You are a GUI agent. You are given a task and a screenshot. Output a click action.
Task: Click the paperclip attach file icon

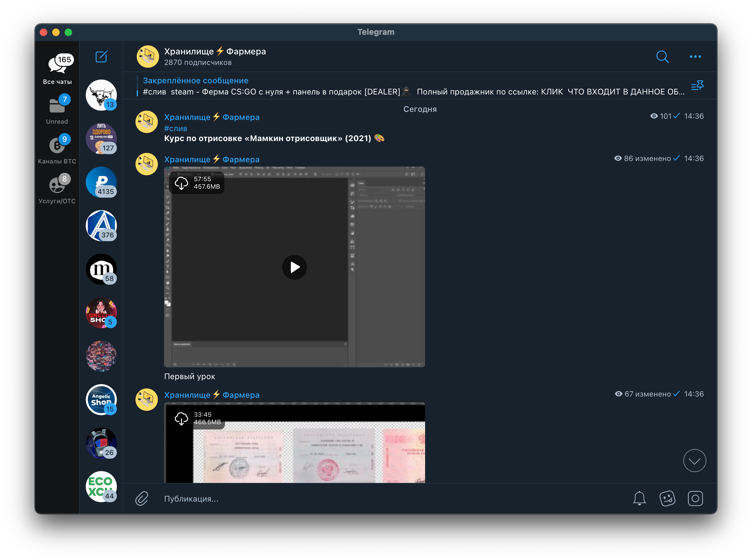pyautogui.click(x=142, y=498)
